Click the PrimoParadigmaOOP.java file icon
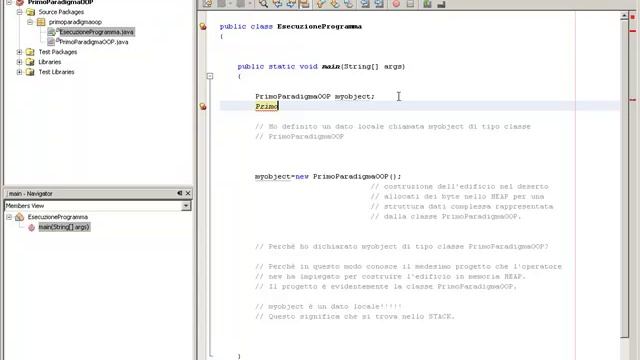640x360 pixels. (51, 42)
